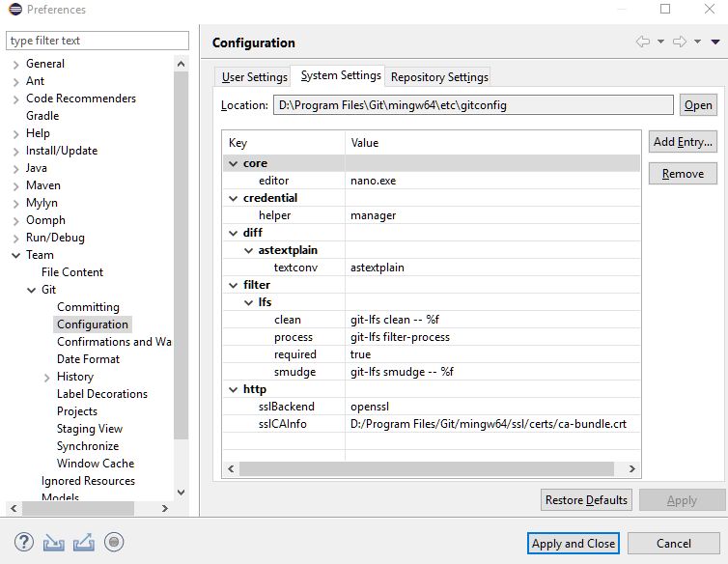Viewport: 728px width, 564px height.
Task: Collapse the credential section
Action: 233,198
